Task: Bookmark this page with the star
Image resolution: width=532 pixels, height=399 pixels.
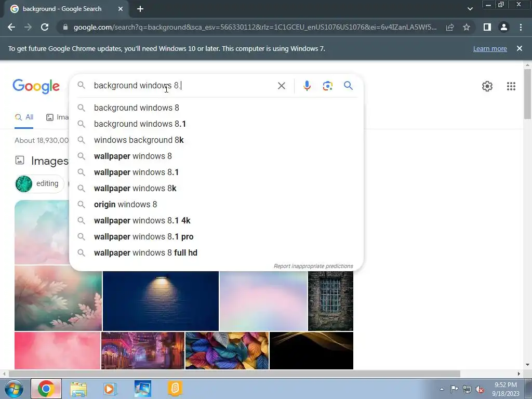Action: coord(467,27)
